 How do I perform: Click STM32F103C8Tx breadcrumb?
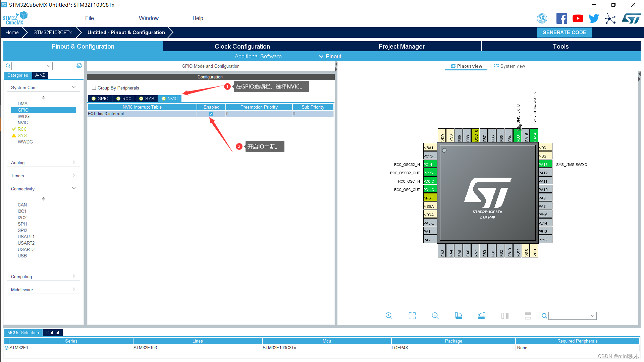pos(53,33)
